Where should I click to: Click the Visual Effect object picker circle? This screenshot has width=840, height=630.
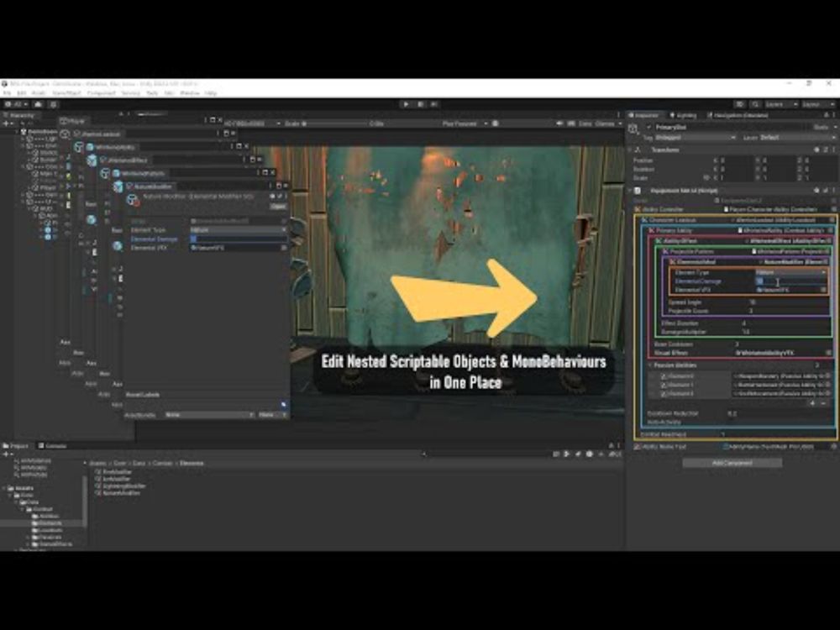829,353
